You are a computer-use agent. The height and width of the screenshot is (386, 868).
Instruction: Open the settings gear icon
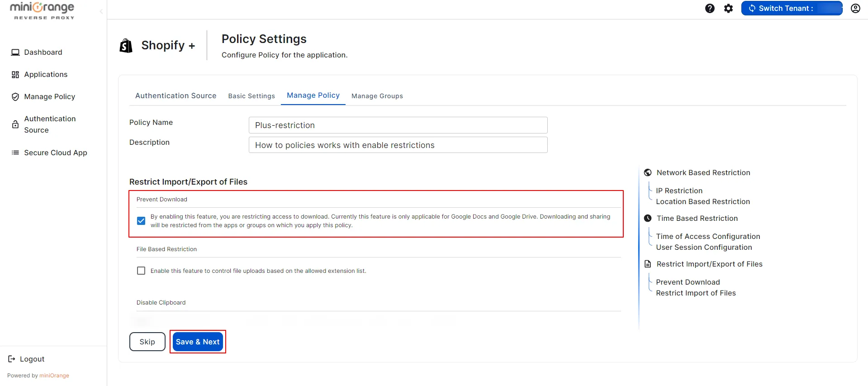728,8
